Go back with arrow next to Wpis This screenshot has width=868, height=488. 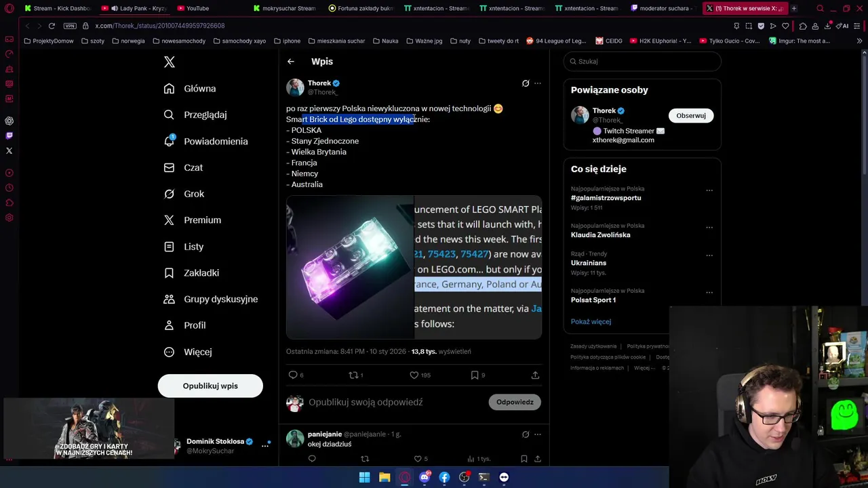click(x=291, y=61)
